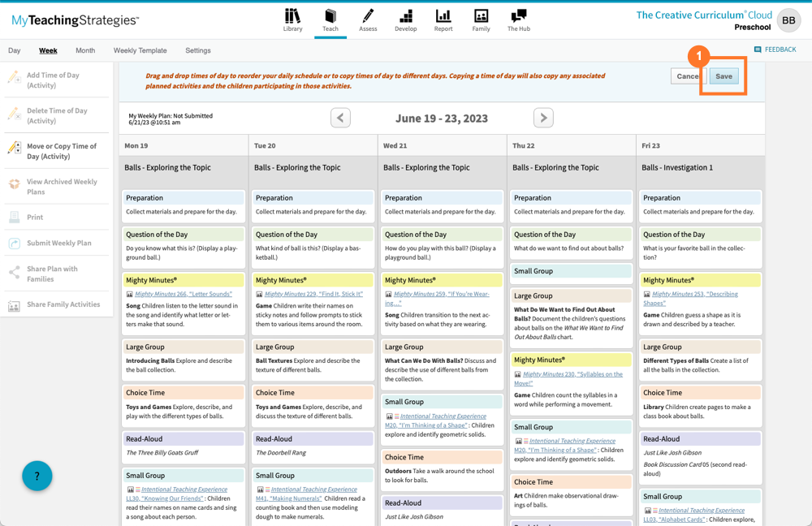Save the weekly plan changes
The height and width of the screenshot is (526, 812).
click(x=723, y=75)
